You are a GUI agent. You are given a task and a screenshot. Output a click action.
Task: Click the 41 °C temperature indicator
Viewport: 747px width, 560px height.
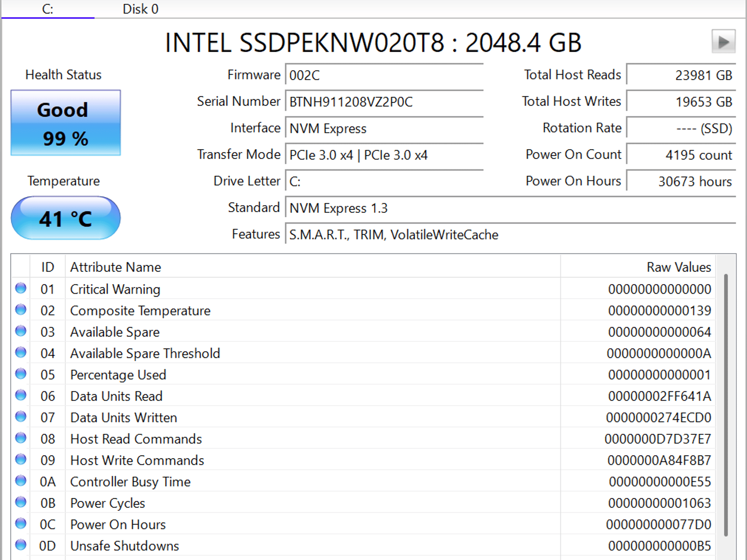pyautogui.click(x=66, y=218)
